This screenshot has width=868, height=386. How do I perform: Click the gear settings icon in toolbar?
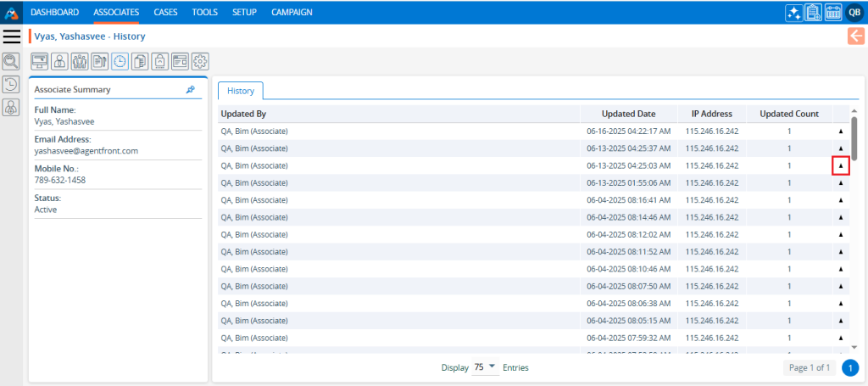coord(200,61)
